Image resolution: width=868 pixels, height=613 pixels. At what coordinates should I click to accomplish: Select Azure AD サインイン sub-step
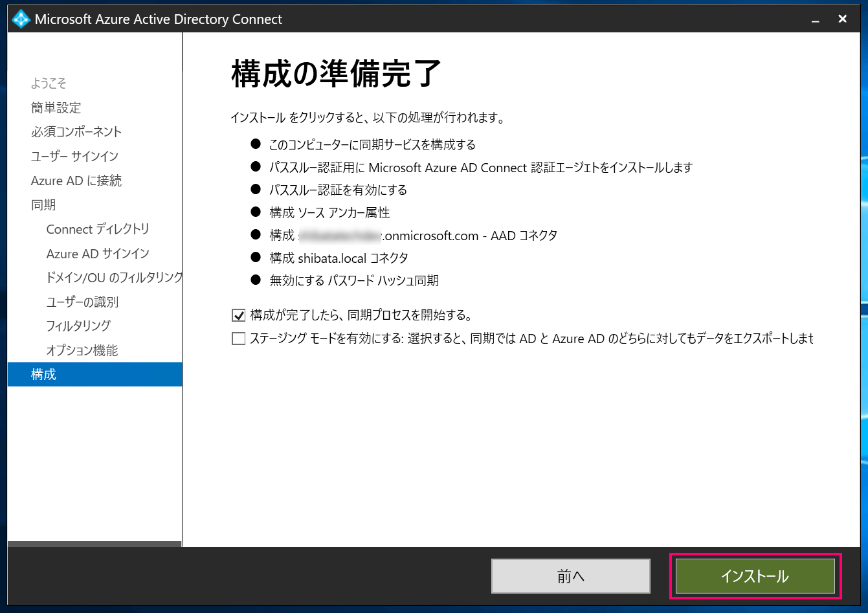click(x=98, y=254)
